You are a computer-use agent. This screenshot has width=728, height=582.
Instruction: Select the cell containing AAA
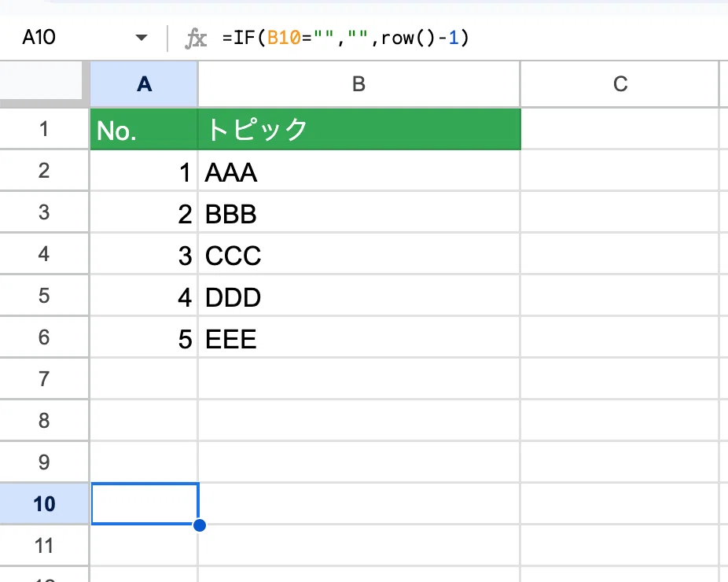click(359, 171)
